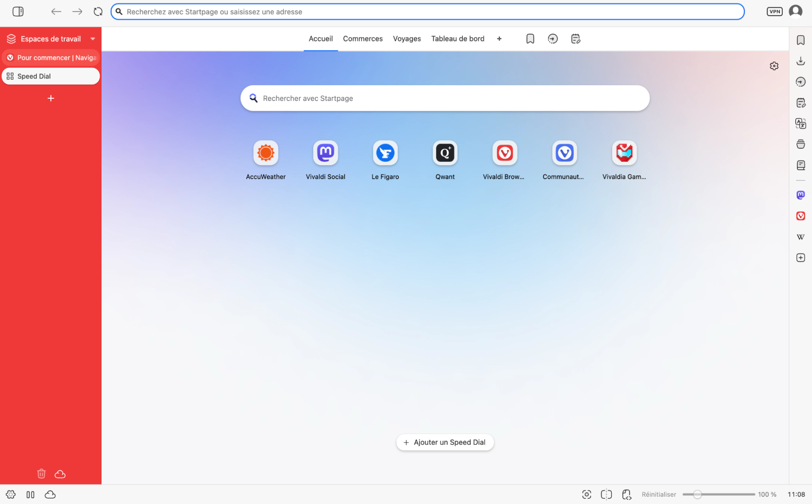Switch to the Voyages tab
This screenshot has width=812, height=504.
point(407,39)
